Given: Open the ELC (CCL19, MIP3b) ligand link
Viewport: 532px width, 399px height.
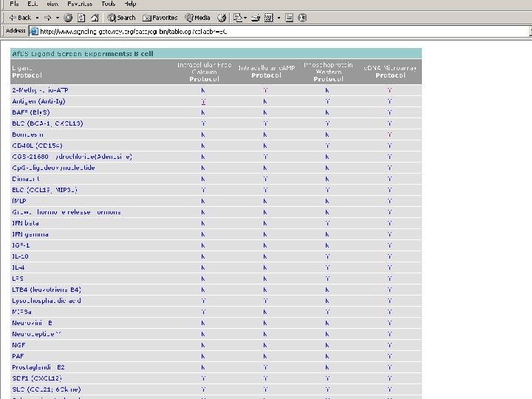Looking at the screenshot, I should click(44, 190).
